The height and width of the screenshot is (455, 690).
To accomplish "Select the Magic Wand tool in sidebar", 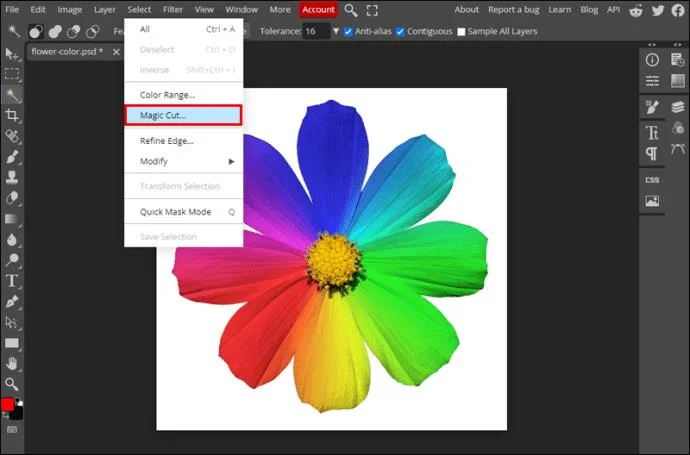I will pos(12,95).
